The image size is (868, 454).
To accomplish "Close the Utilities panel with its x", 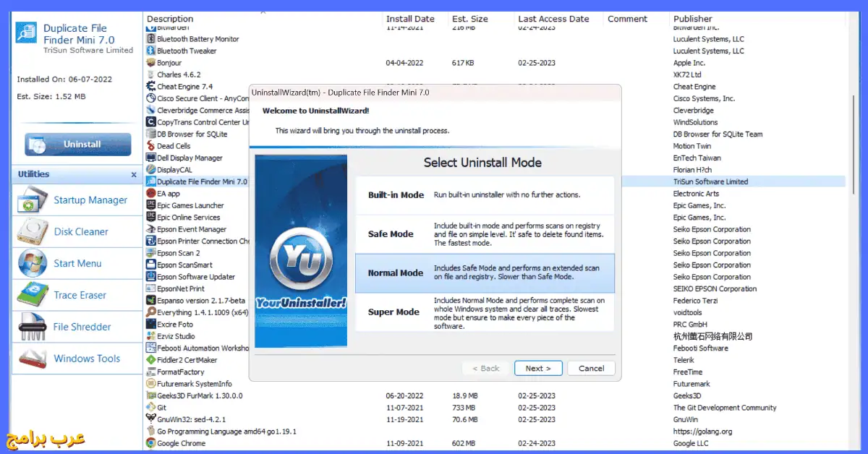I will tap(134, 175).
